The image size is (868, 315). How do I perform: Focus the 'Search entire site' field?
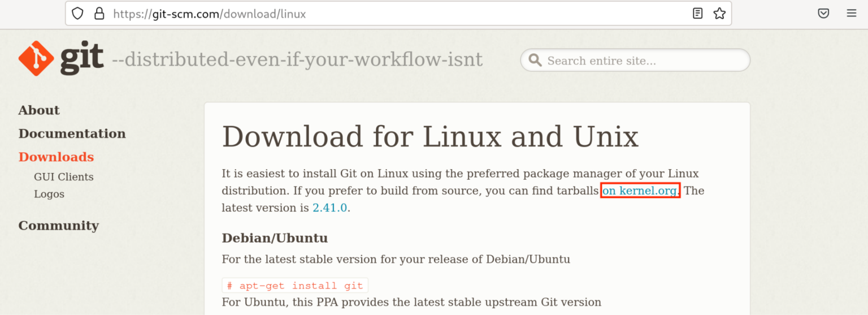pos(635,61)
